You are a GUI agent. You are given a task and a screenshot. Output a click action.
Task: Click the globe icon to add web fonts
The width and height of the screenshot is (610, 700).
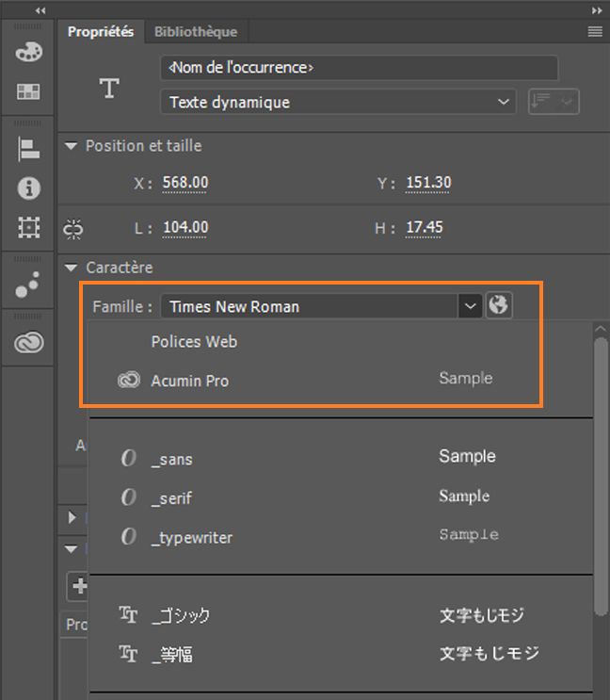(499, 305)
